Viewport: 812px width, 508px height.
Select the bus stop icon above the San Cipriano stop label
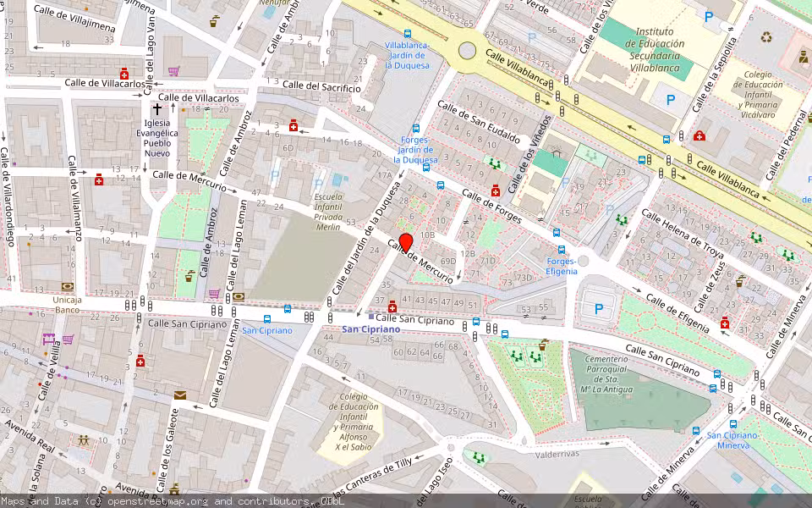[267, 319]
